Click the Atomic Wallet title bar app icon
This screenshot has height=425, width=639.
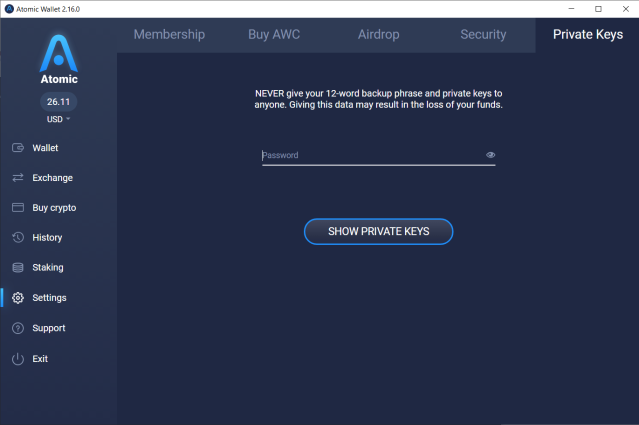click(9, 9)
